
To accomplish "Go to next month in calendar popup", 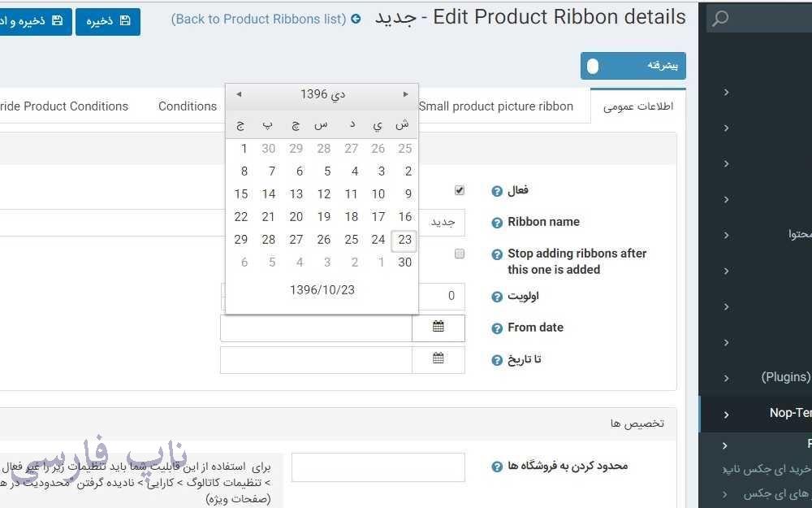I will [x=405, y=95].
